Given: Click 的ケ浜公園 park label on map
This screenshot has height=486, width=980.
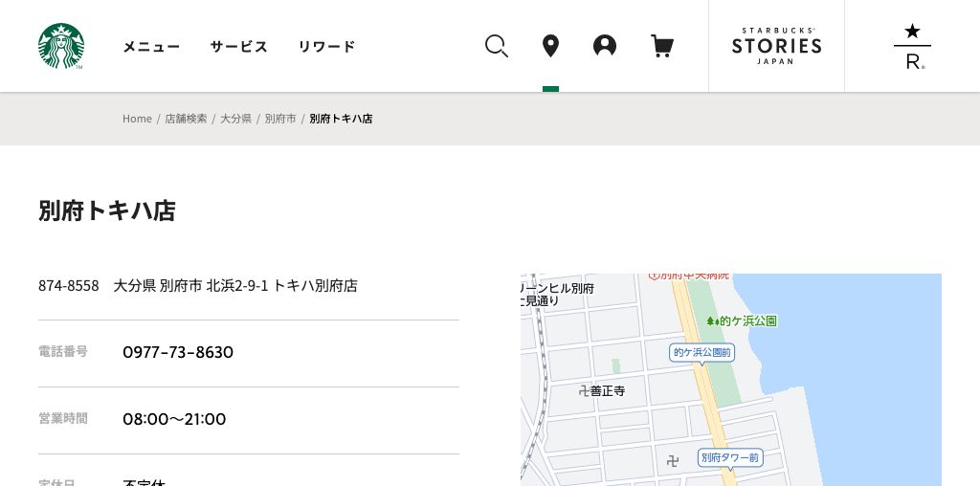Looking at the screenshot, I should click(748, 321).
